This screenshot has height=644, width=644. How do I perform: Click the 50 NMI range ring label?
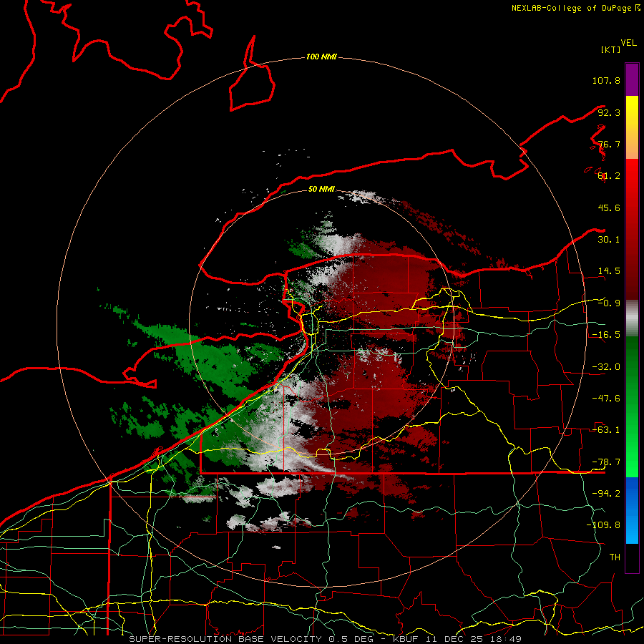[x=321, y=189]
